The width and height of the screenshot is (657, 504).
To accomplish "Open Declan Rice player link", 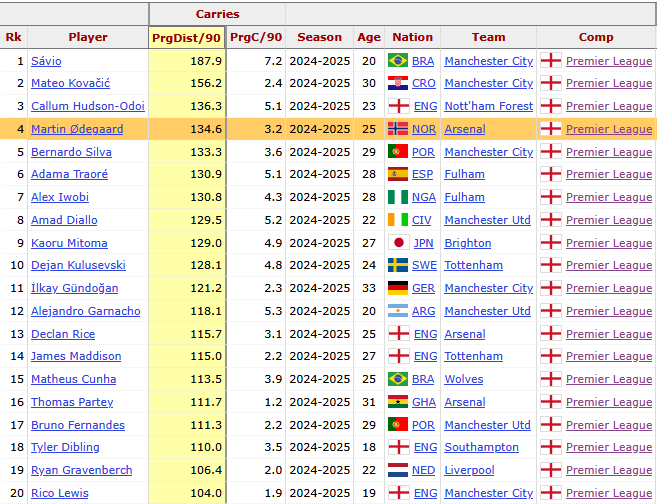I will click(x=63, y=334).
